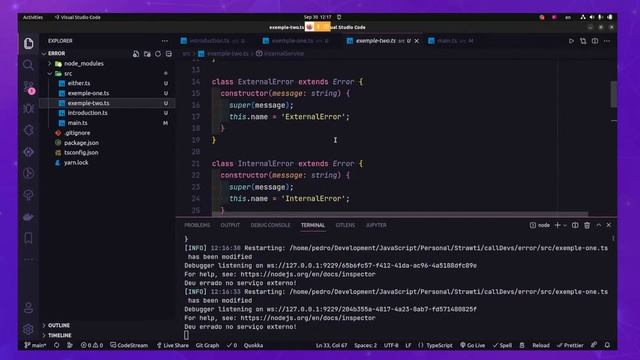Click main branch in status bar
640x360 pixels.
(35, 345)
